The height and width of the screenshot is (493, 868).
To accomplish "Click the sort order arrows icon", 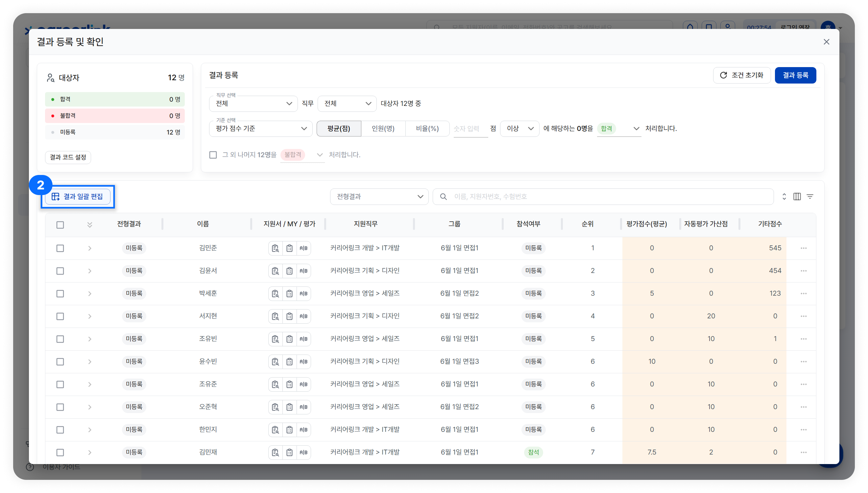I will coord(784,196).
